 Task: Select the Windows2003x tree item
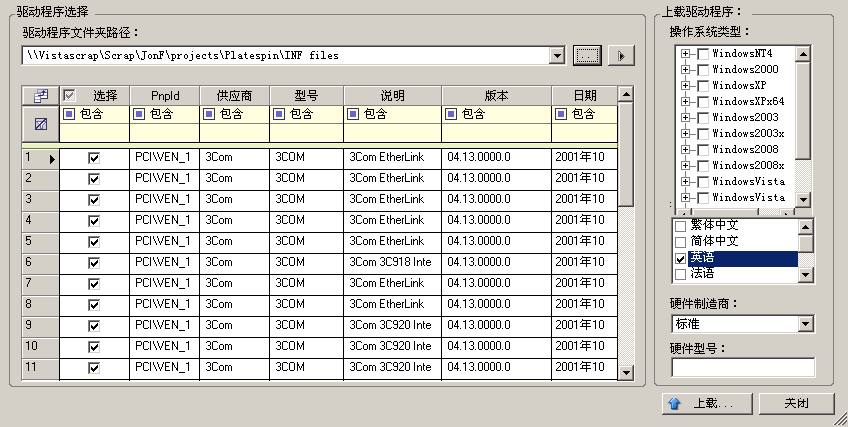[x=748, y=134]
